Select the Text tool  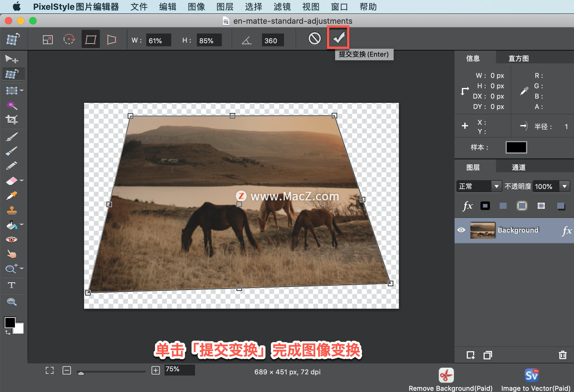pos(12,285)
